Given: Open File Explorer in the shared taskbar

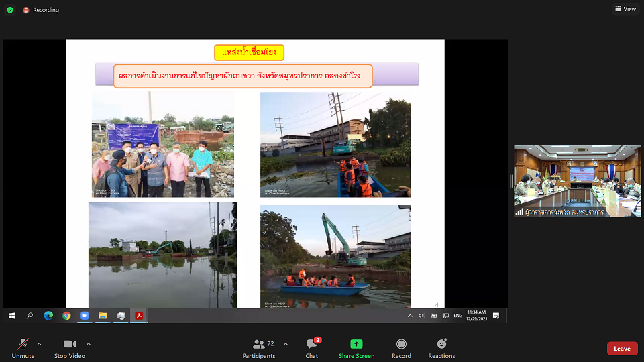Looking at the screenshot, I should (x=103, y=316).
